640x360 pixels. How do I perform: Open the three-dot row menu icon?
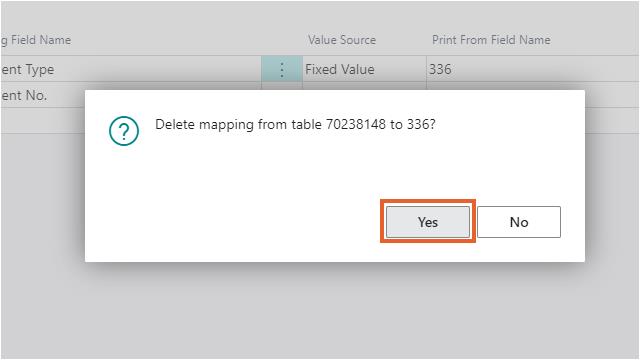(x=282, y=69)
